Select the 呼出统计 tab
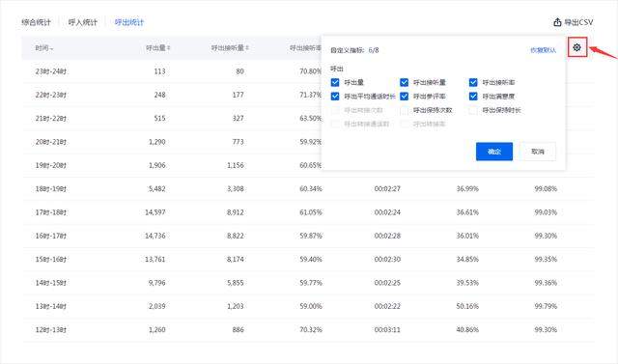The image size is (618, 364). point(129,22)
